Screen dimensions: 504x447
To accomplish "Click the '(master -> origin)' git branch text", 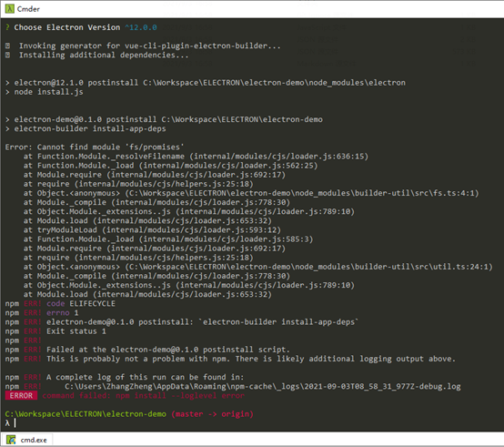I will 212,414.
